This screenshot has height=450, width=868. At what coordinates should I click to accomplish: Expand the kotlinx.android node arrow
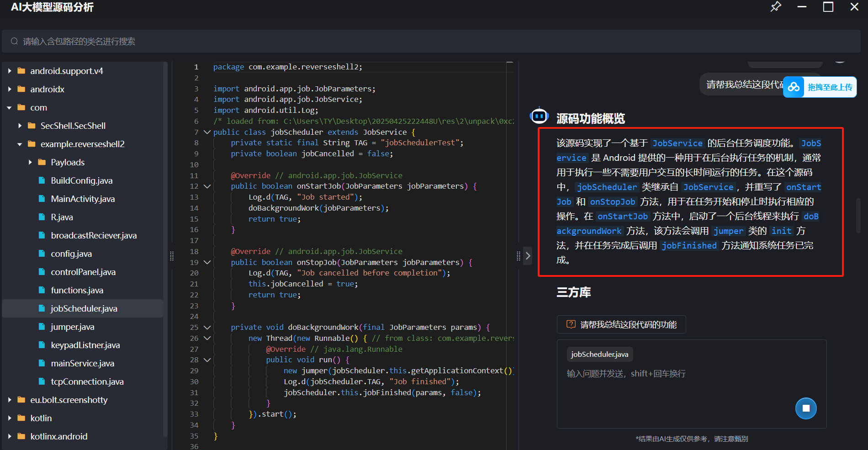point(10,436)
